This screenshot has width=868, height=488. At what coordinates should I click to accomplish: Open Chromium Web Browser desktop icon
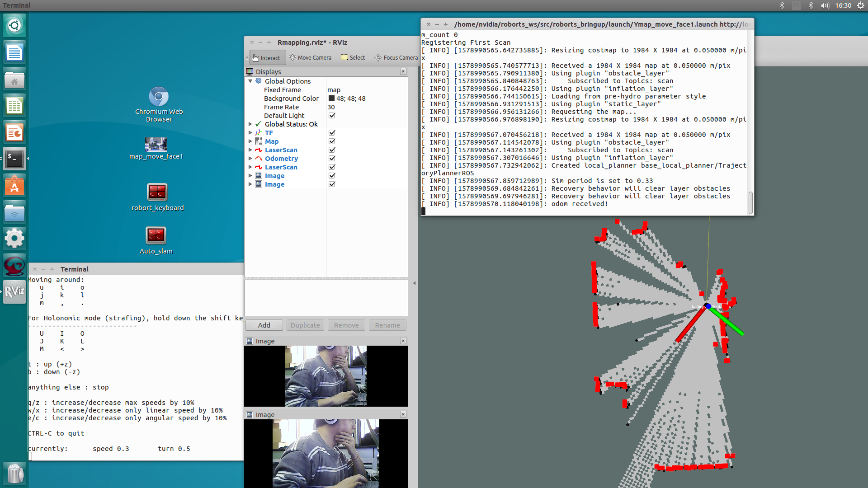tap(159, 97)
